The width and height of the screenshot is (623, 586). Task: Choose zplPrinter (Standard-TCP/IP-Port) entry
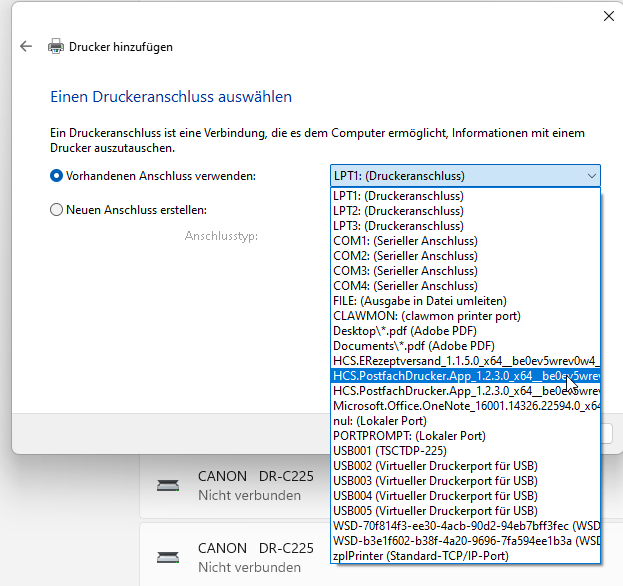tap(465, 556)
